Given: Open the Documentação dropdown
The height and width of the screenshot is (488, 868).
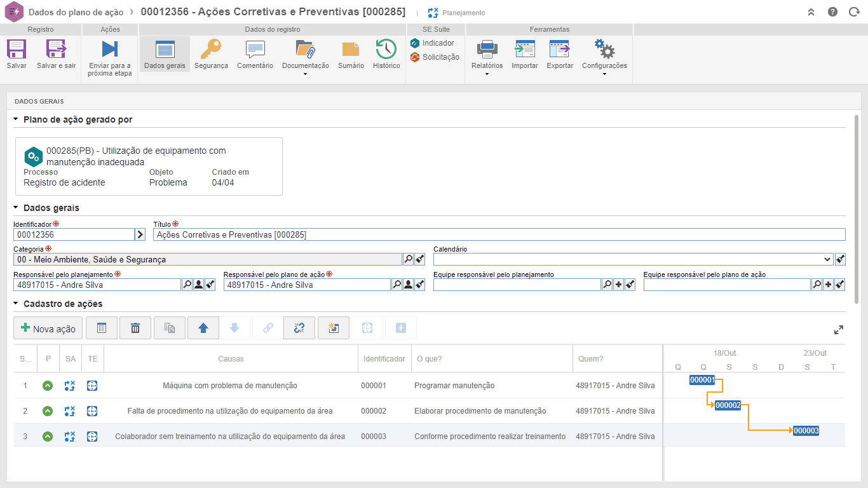Looking at the screenshot, I should tap(306, 74).
